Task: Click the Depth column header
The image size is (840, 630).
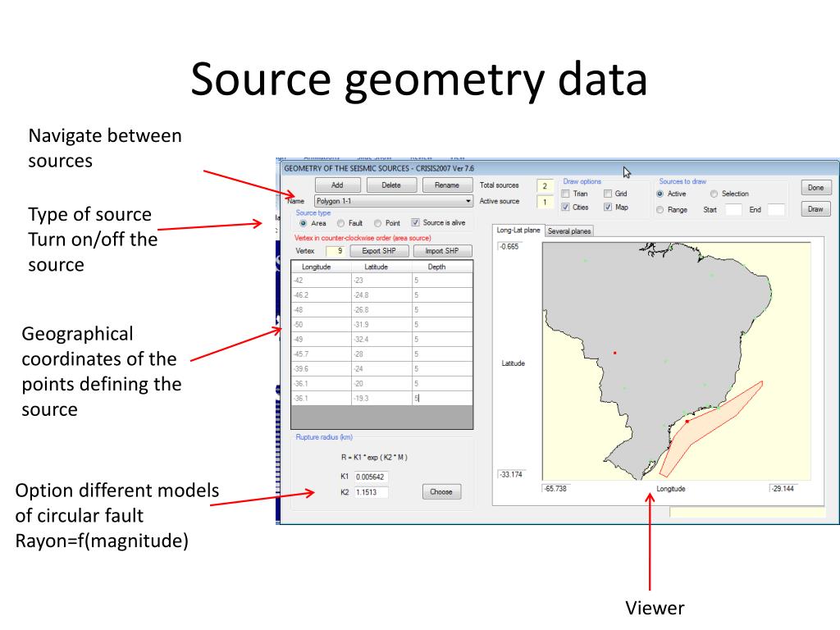Action: [x=442, y=267]
